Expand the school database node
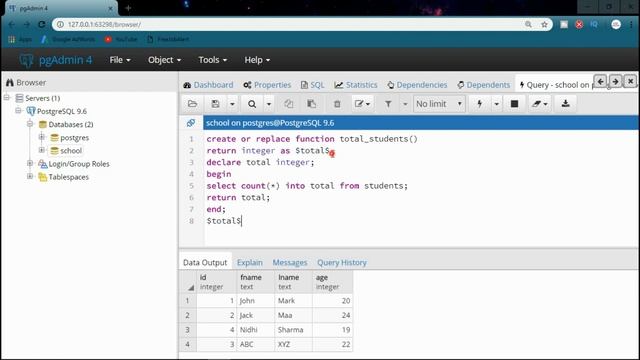This screenshot has height=360, width=640. coord(42,150)
